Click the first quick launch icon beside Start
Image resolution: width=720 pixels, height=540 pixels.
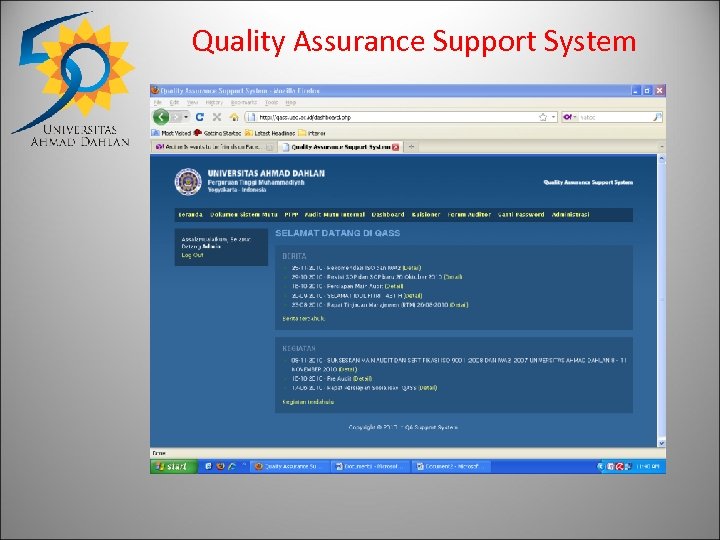208,467
